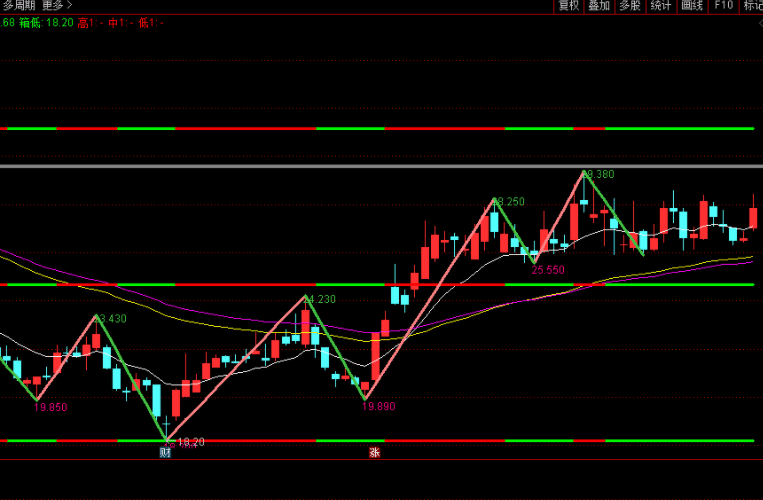763x500 pixels.
Task: Click the 财 finance marker icon
Action: (165, 452)
